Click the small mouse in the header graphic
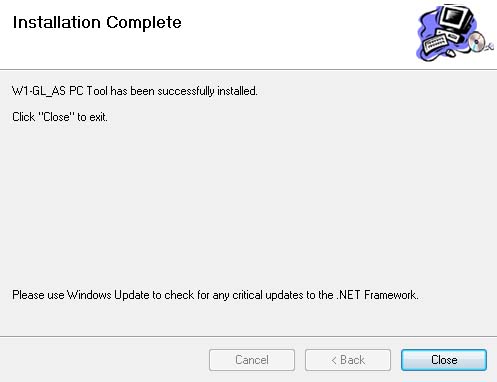The height and width of the screenshot is (382, 497). point(451,53)
